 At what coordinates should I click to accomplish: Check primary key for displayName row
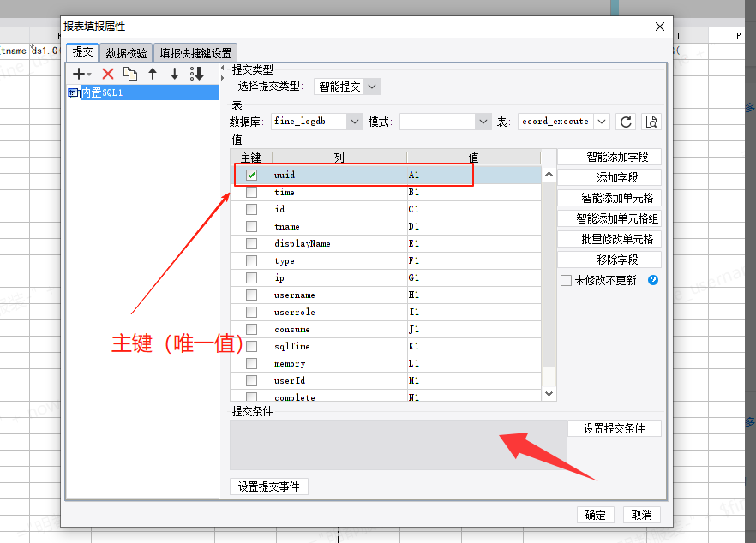click(251, 243)
